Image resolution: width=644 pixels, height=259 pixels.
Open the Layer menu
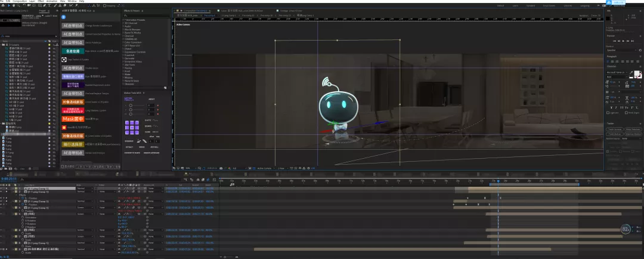[32, 1]
